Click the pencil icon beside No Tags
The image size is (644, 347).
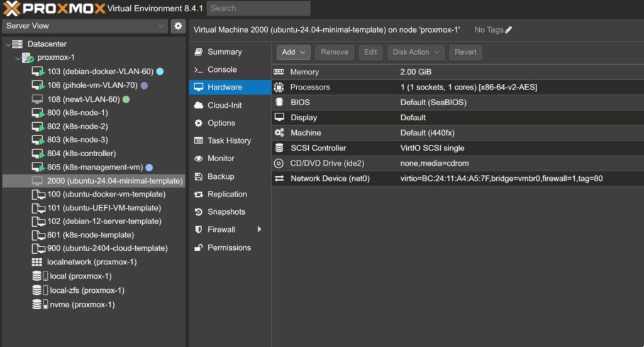[x=508, y=30]
